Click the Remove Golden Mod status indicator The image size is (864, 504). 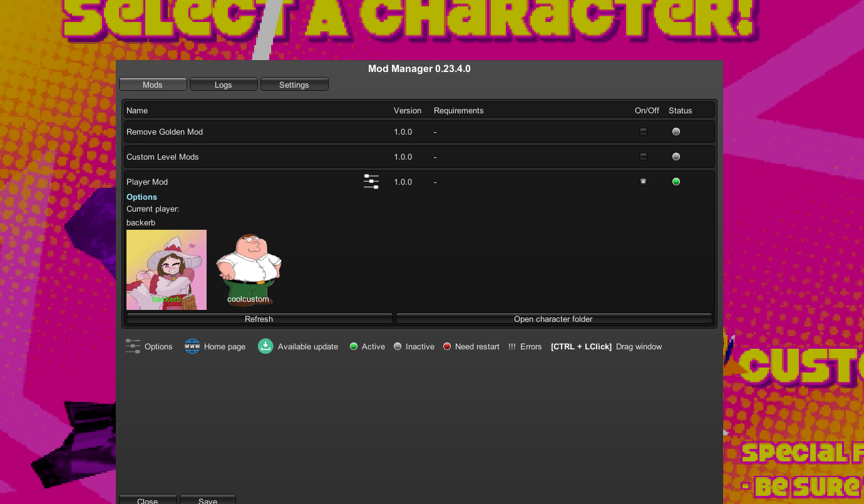676,131
